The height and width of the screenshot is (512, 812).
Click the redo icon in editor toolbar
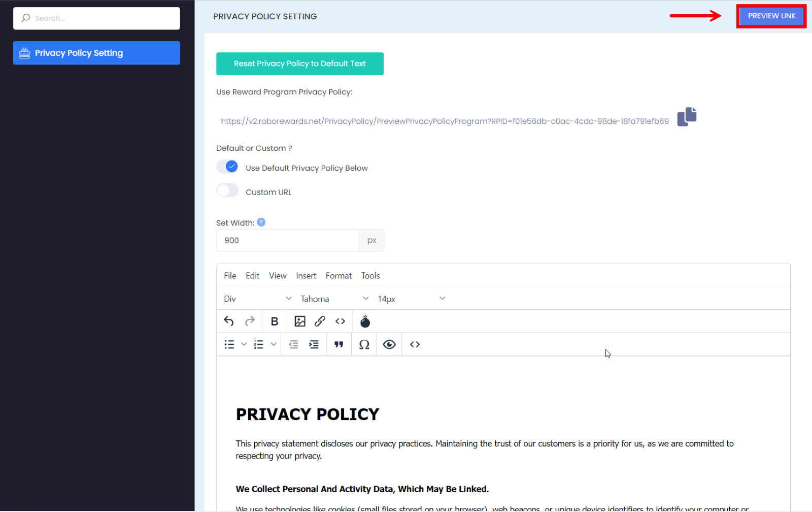point(250,322)
